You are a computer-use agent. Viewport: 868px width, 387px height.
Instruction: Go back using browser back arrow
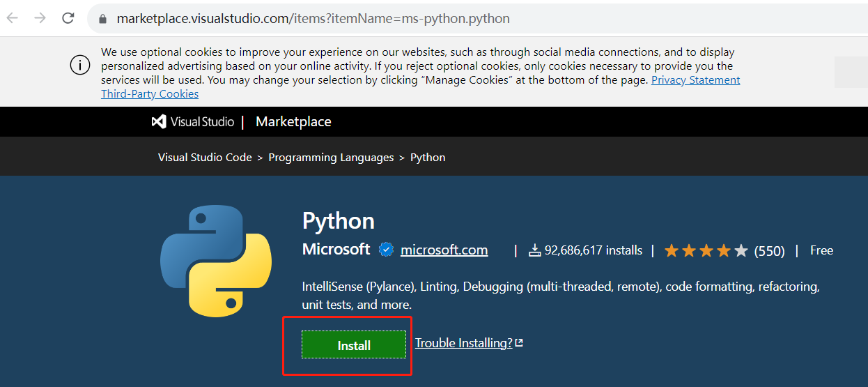[x=13, y=18]
